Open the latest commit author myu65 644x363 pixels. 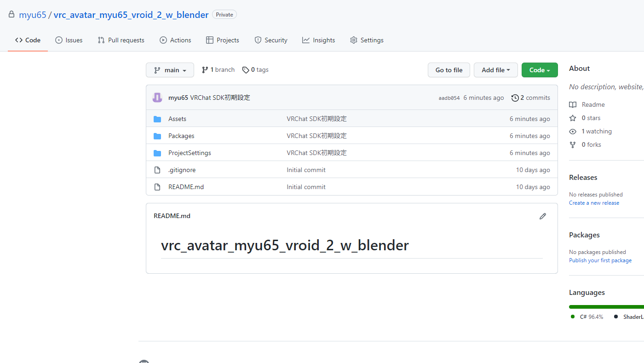178,98
